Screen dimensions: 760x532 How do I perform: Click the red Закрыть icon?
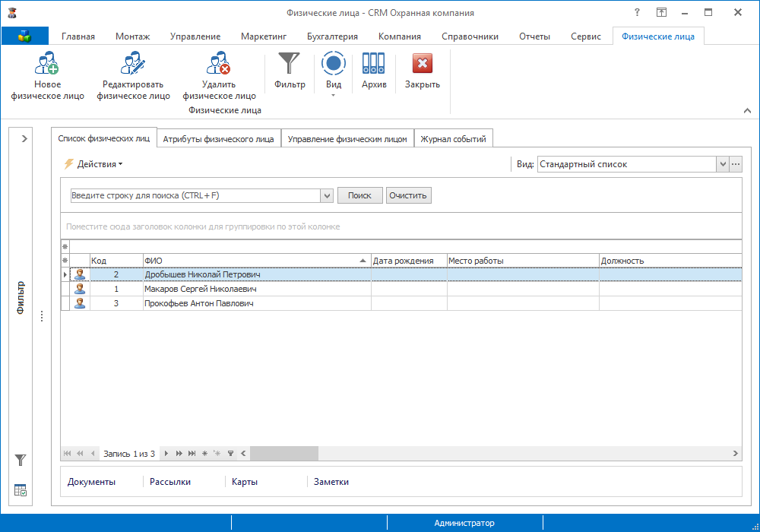pyautogui.click(x=422, y=63)
